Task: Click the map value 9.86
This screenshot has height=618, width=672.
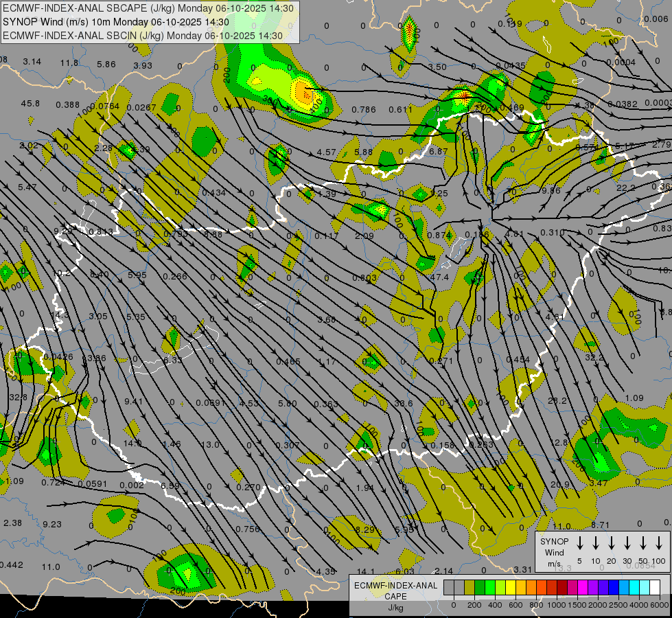Action: (x=551, y=190)
